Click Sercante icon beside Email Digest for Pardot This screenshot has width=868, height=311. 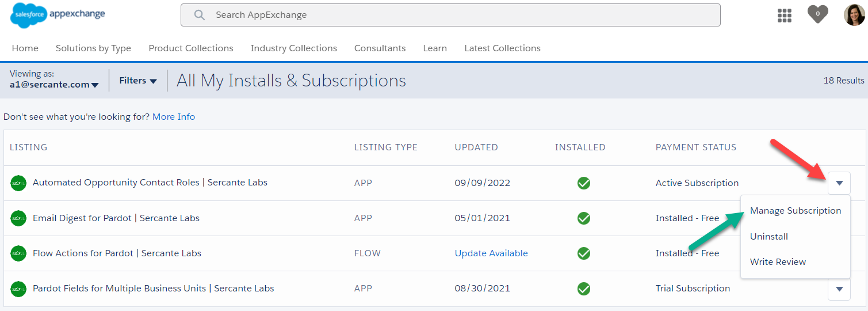(x=18, y=218)
